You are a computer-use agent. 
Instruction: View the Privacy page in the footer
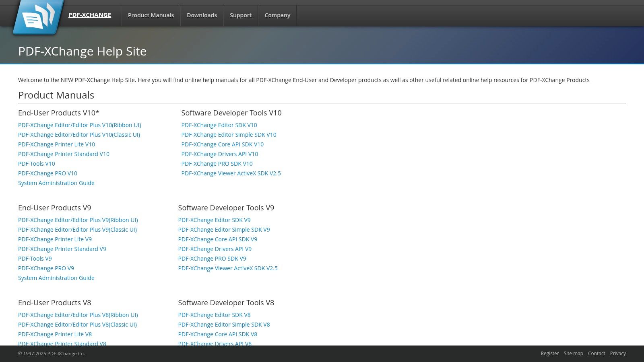tap(618, 353)
